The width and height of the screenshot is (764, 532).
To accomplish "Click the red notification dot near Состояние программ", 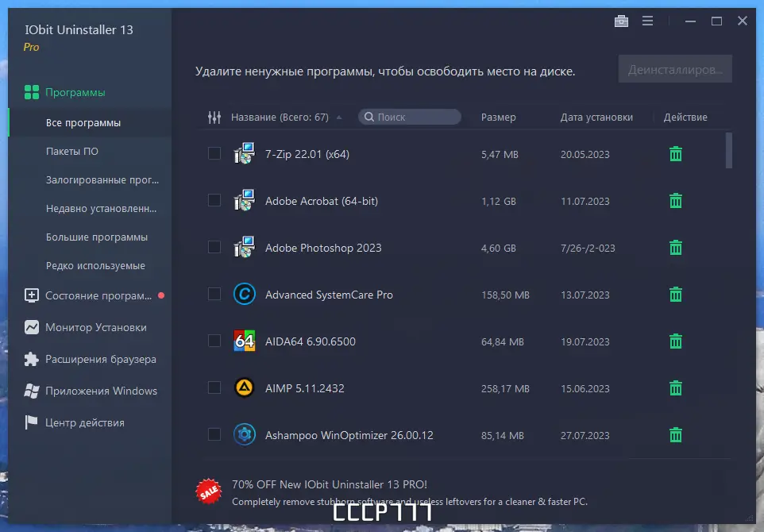I will tap(161, 295).
